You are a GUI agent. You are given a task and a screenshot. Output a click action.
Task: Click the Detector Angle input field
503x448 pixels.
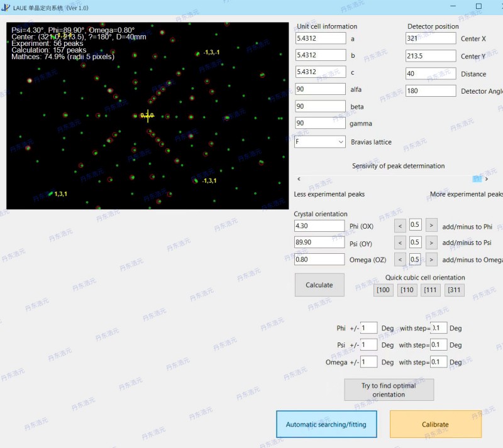click(x=431, y=91)
